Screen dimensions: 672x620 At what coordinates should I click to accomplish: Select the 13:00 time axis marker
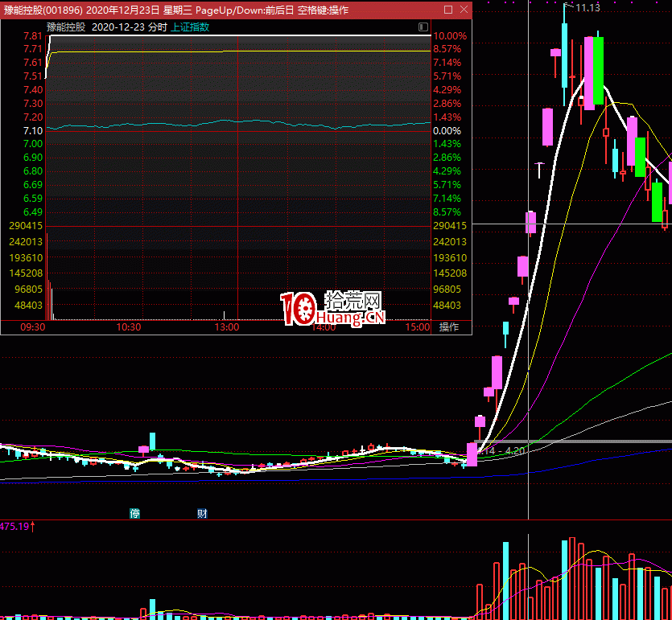pyautogui.click(x=227, y=327)
